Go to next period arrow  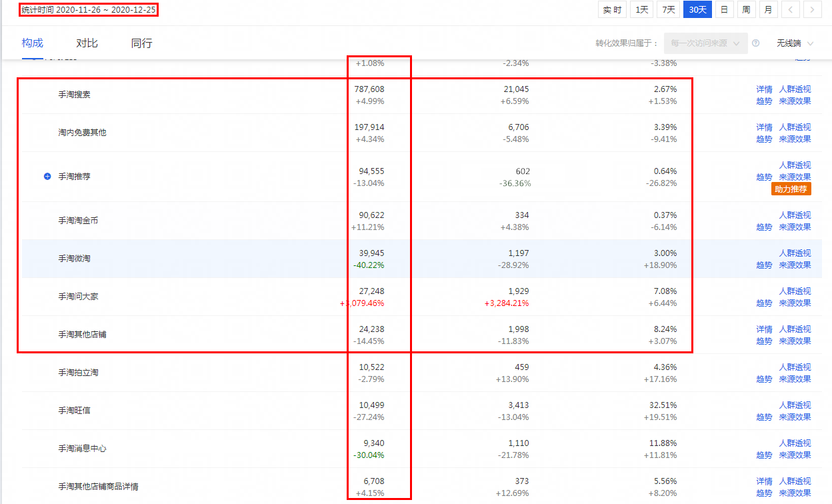coord(812,9)
